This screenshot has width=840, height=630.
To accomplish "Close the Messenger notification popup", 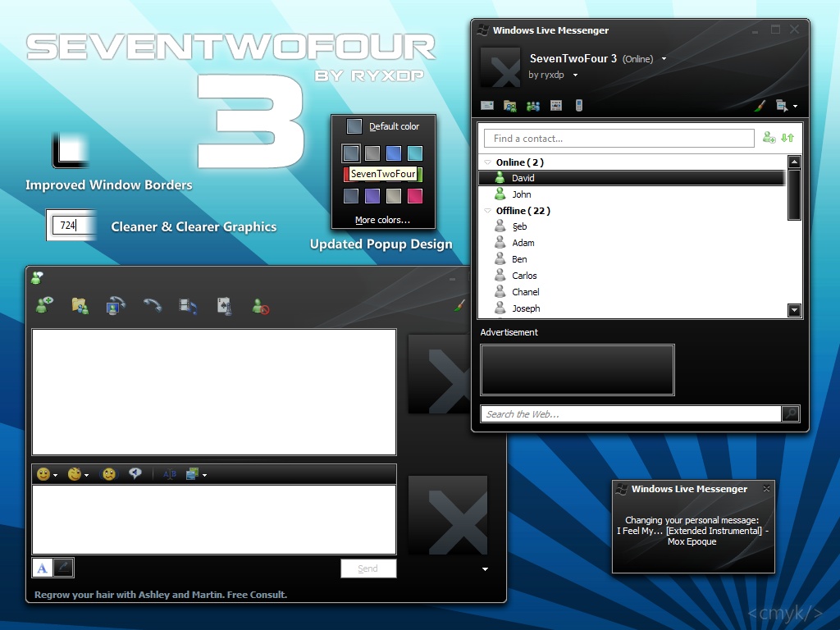I will click(767, 489).
